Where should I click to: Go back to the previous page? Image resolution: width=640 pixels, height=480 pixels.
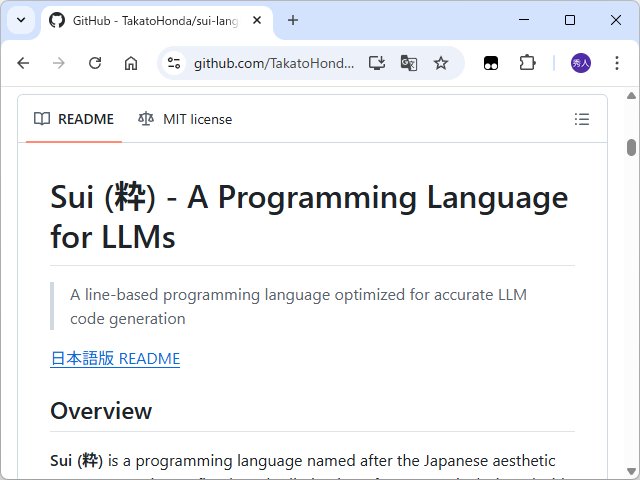point(23,63)
